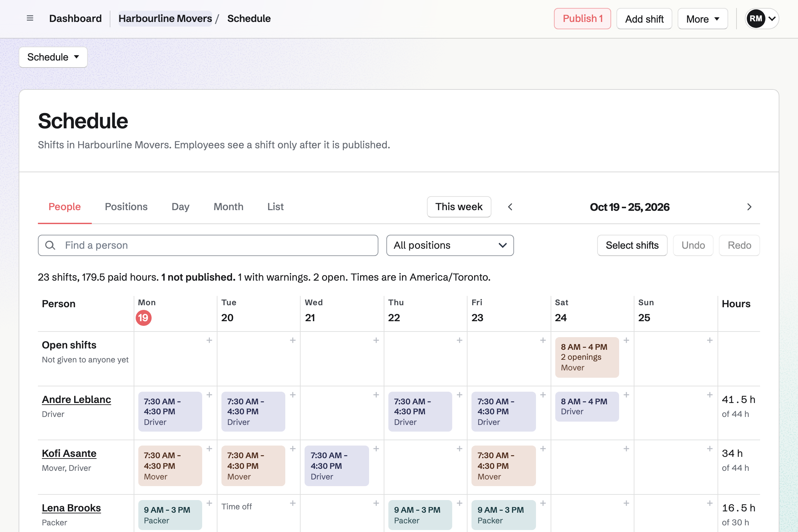Expand the More menu
The image size is (798, 532).
pos(702,19)
